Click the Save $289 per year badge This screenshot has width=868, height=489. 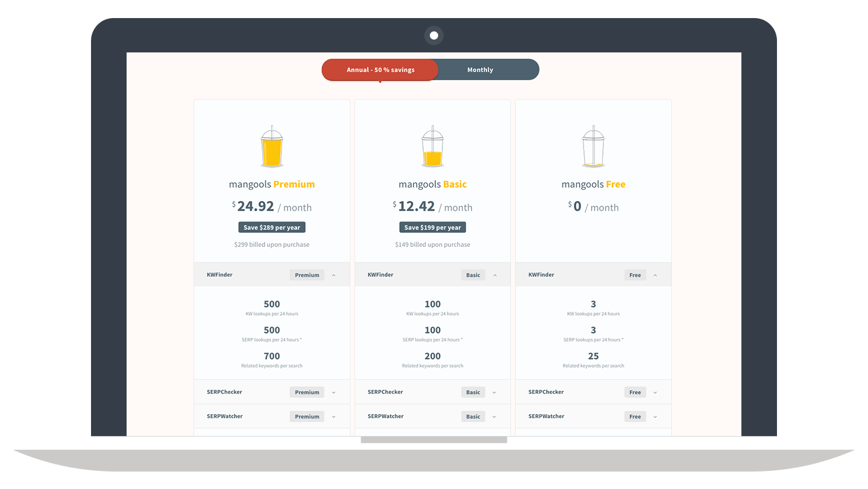point(272,228)
